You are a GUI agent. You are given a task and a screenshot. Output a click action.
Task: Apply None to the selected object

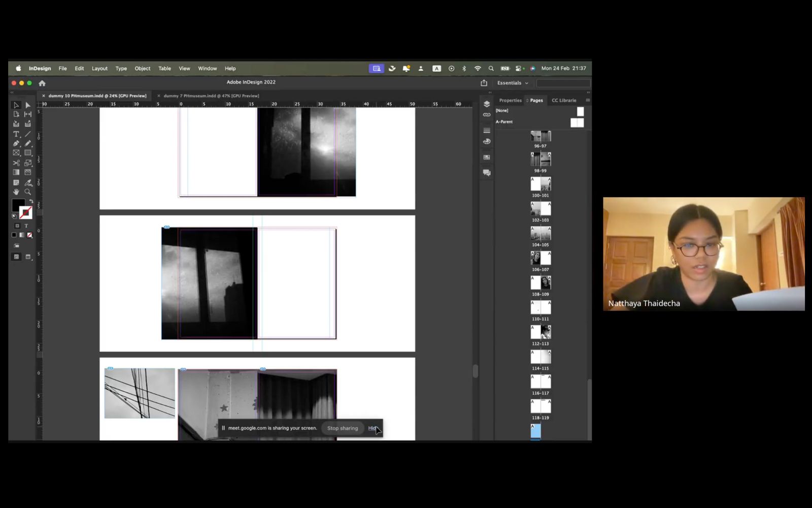(x=29, y=235)
